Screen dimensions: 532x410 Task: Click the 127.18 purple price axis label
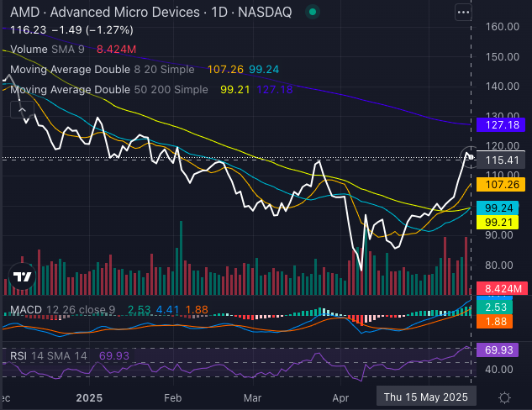501,125
